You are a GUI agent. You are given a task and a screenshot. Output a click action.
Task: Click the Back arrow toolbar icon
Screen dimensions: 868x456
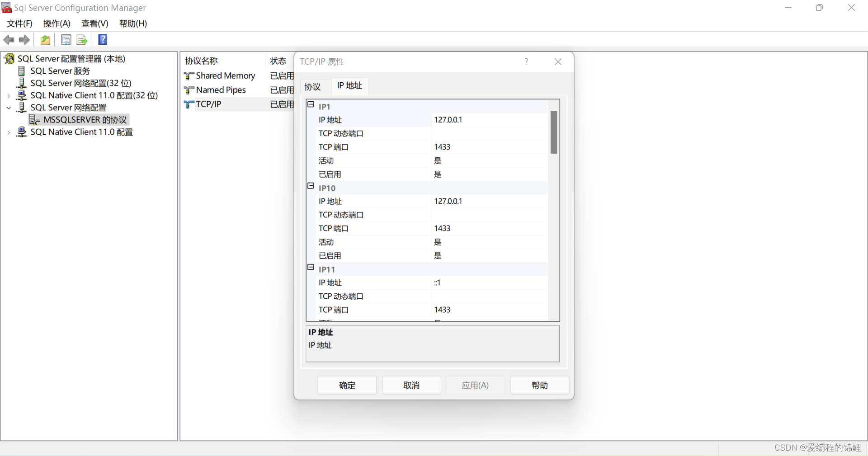tap(9, 40)
